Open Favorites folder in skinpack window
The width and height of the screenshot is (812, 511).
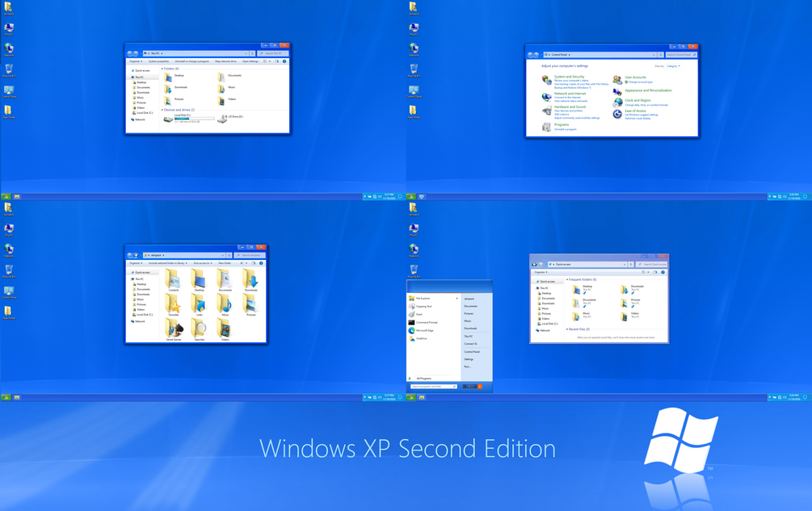[174, 305]
